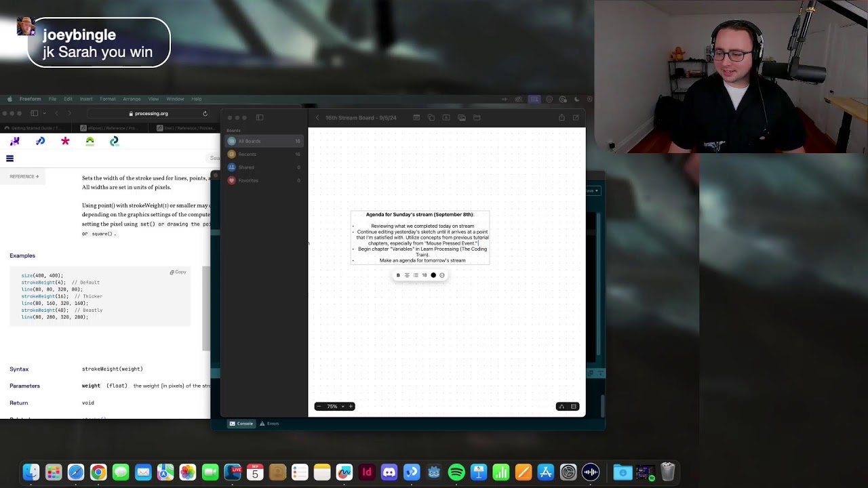Copy the strokeWeight example code

coord(178,272)
